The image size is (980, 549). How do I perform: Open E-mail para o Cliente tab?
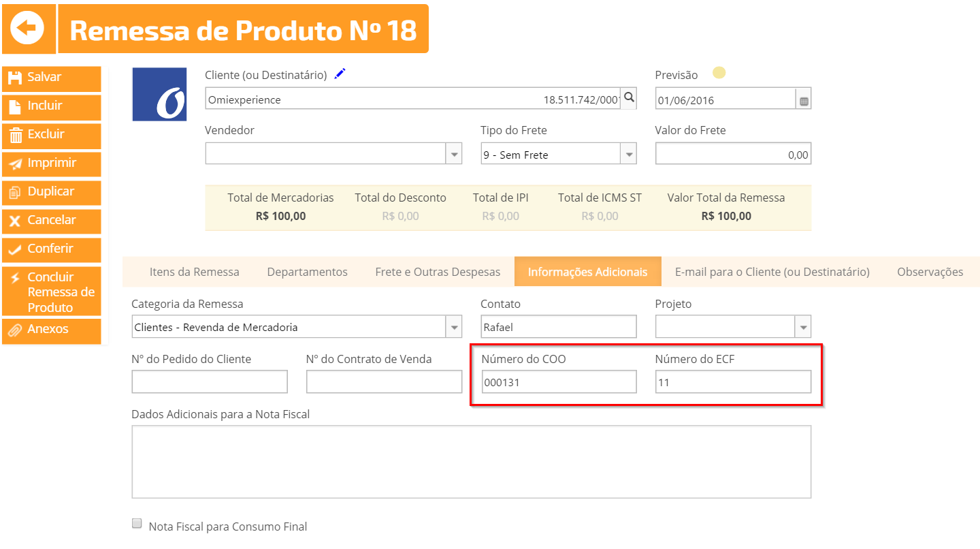click(x=772, y=272)
